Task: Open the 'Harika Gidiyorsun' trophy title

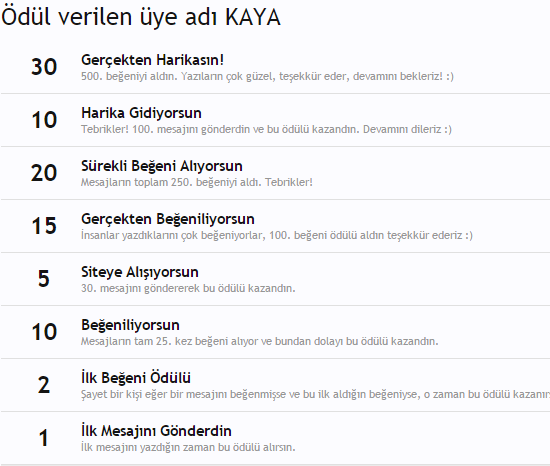Action: click(141, 113)
